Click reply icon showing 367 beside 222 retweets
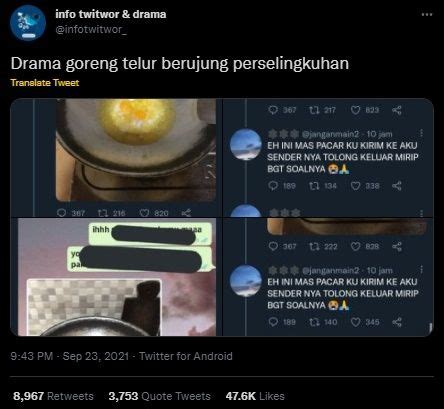444x409 pixels. coord(273,246)
